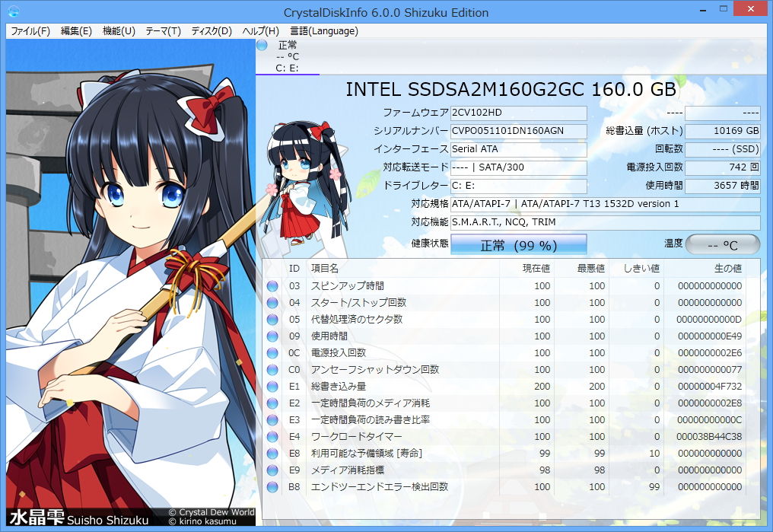Screen dimensions: 773x532
Task: Select the 一定時間負荷の読み書き比率 attribute name
Action: coord(371,420)
